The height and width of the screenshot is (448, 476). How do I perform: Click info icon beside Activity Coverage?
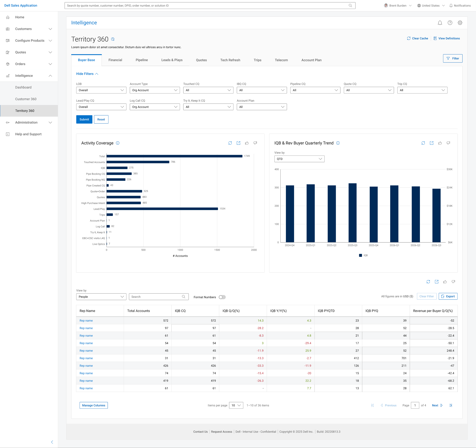pyautogui.click(x=118, y=143)
